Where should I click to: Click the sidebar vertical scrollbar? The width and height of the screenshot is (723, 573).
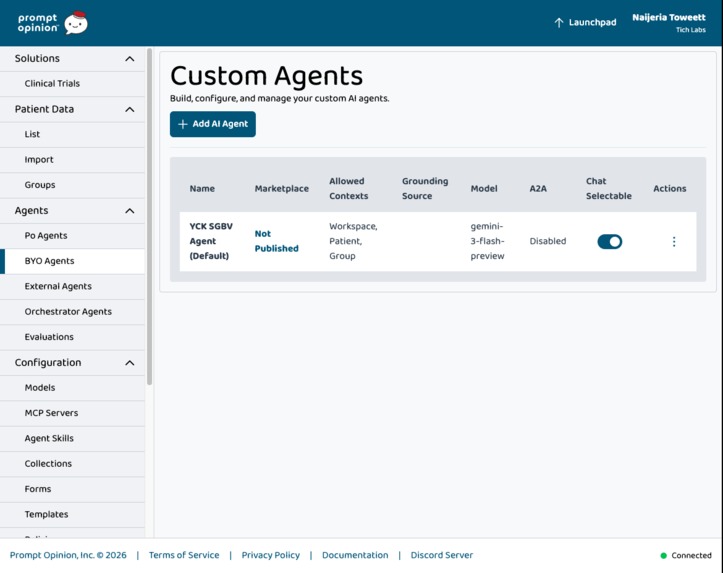(149, 217)
